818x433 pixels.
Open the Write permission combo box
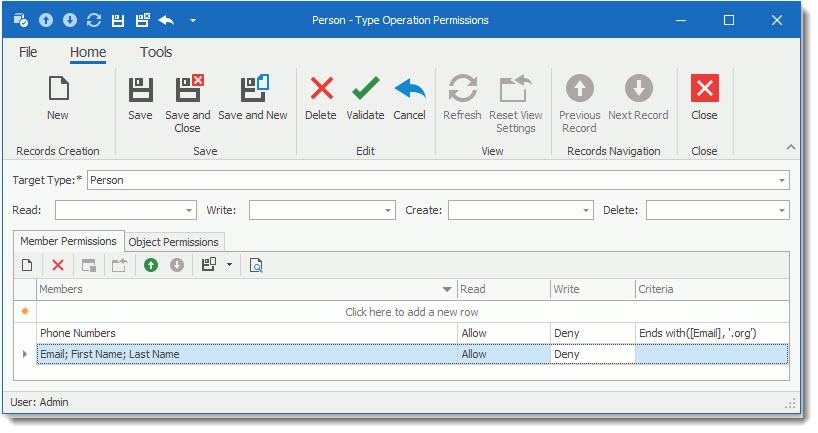(388, 211)
